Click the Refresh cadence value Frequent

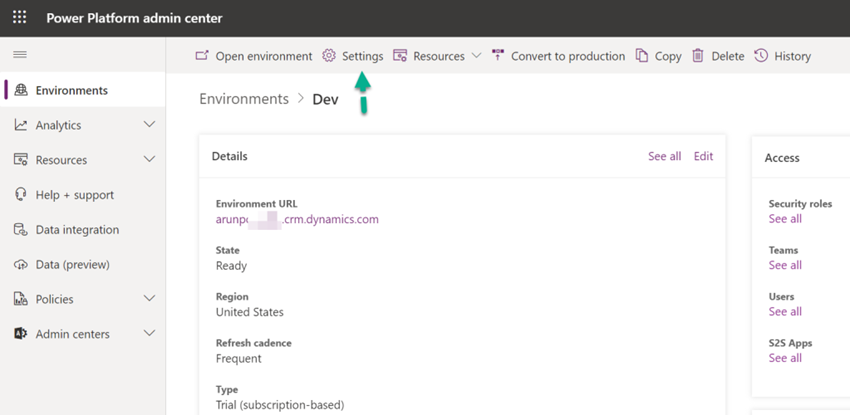pos(239,359)
